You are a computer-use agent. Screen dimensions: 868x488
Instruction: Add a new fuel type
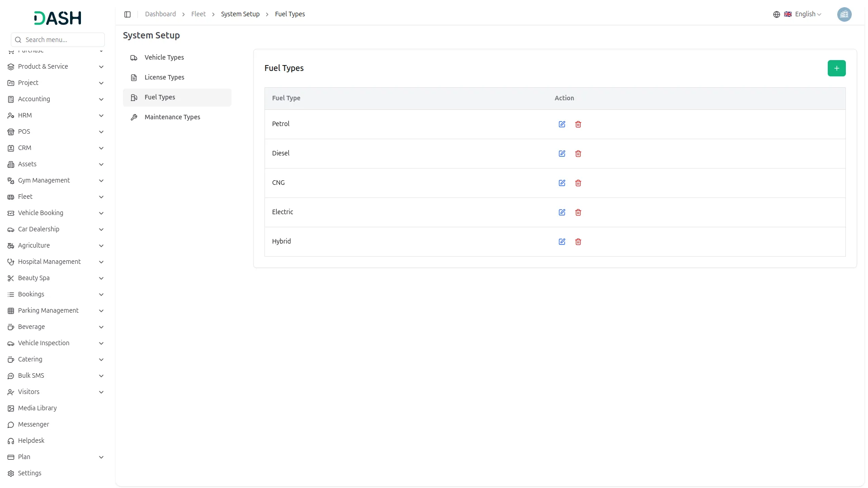point(836,68)
